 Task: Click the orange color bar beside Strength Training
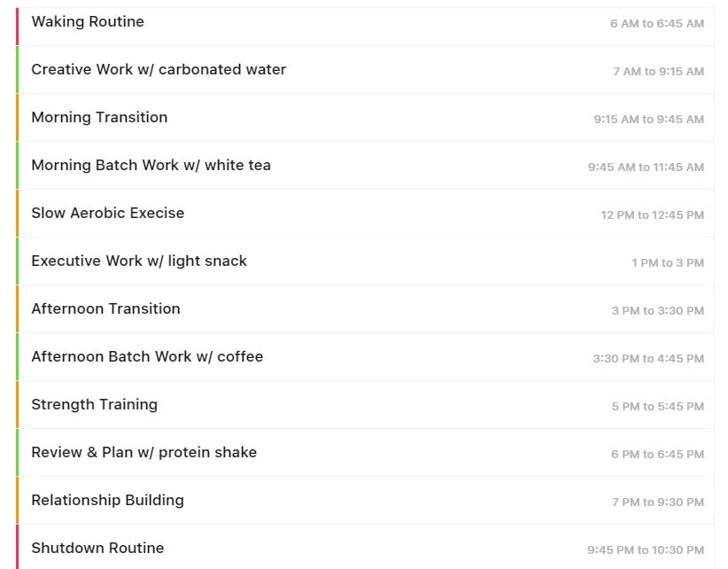(17, 404)
